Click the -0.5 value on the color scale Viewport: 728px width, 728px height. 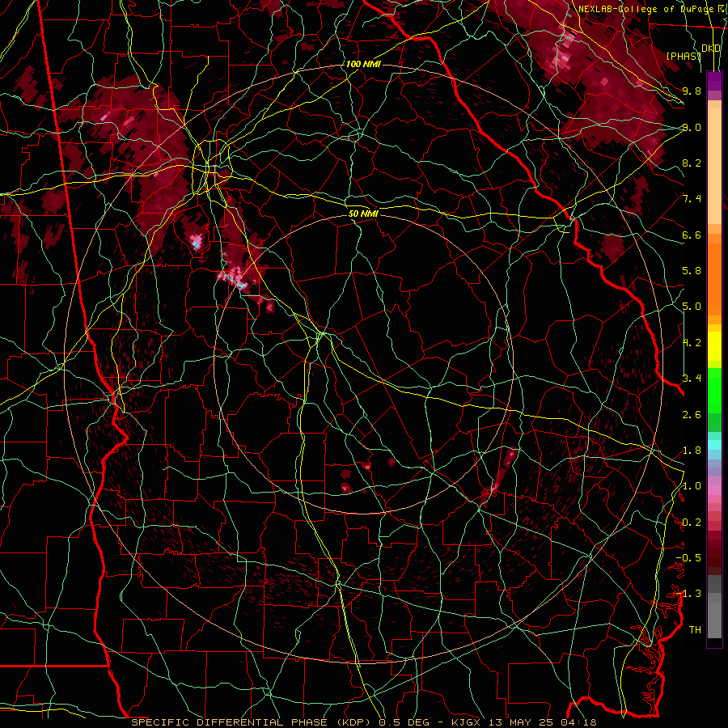click(688, 558)
